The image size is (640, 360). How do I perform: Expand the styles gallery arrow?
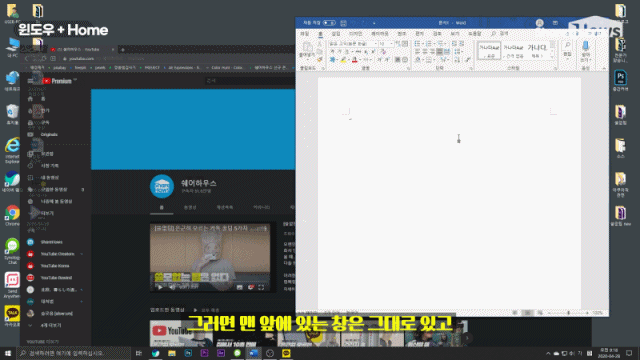pos(553,56)
